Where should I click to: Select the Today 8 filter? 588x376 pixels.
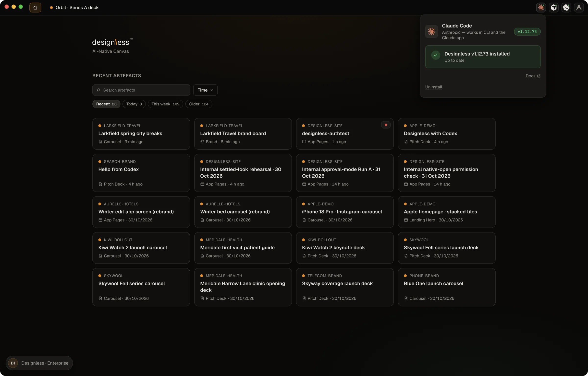point(134,104)
